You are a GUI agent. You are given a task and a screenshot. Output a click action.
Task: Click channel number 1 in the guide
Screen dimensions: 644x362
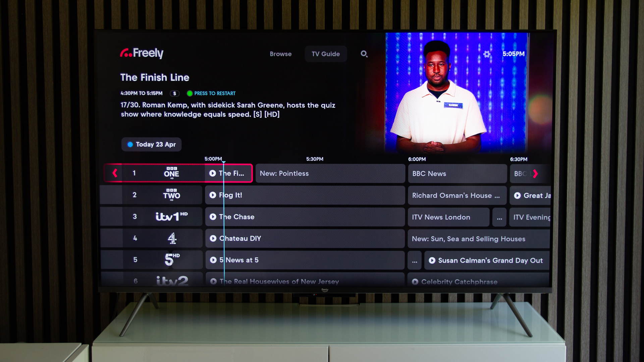pyautogui.click(x=134, y=173)
